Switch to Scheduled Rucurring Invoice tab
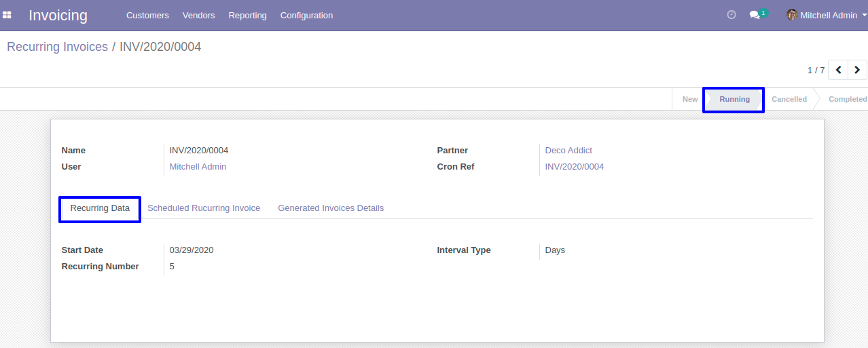 click(x=204, y=208)
